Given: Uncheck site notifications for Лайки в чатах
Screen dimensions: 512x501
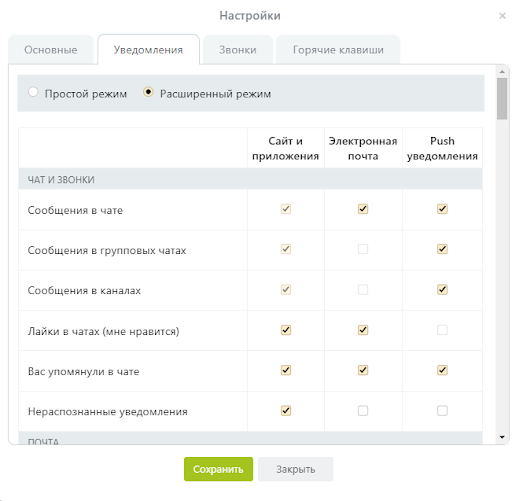Looking at the screenshot, I should click(x=286, y=330).
